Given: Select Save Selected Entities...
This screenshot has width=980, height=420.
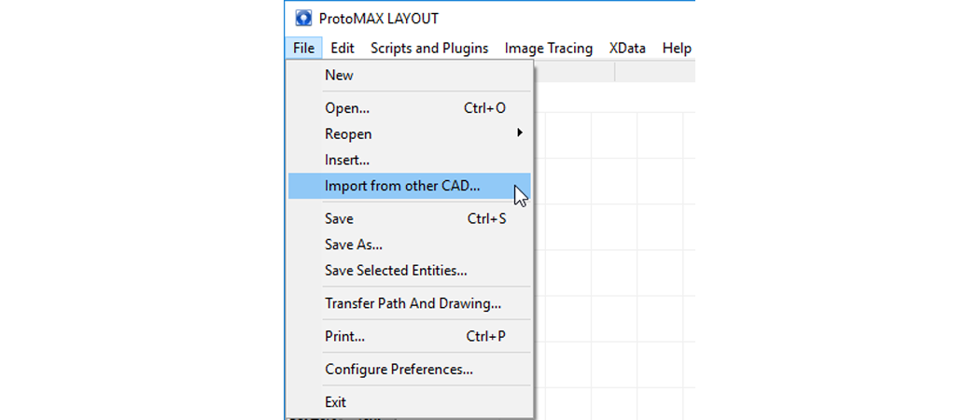Looking at the screenshot, I should pos(396,271).
